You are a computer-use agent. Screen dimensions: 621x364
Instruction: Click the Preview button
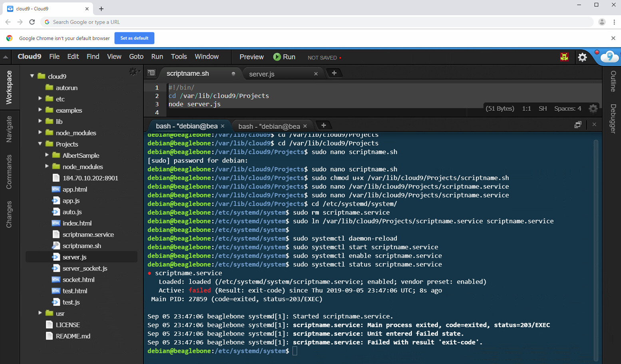pyautogui.click(x=251, y=57)
